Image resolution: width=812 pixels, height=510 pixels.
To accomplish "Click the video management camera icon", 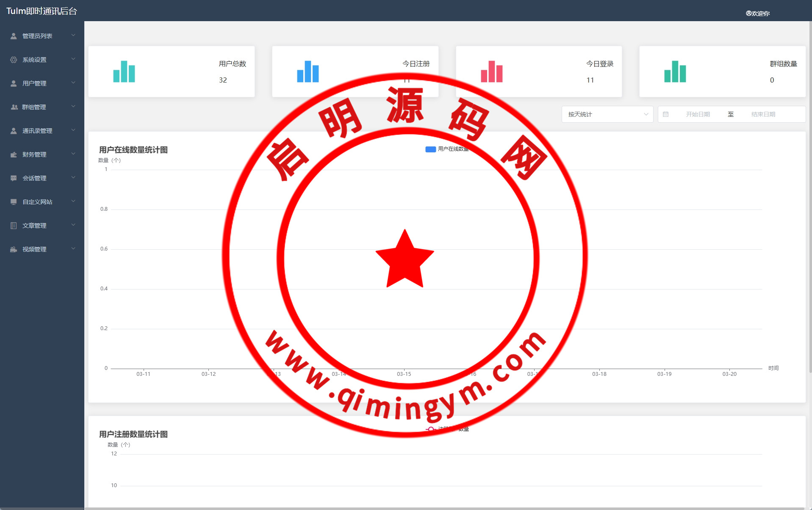I will point(14,249).
